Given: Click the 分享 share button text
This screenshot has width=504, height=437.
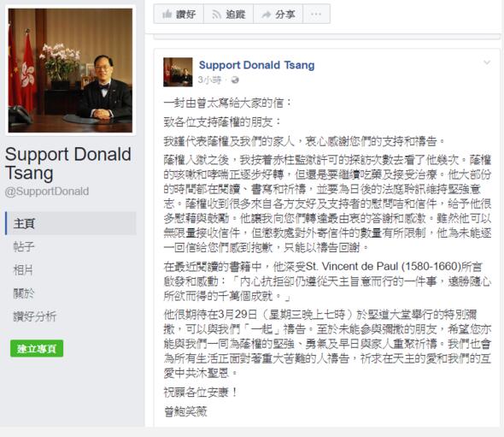Looking at the screenshot, I should point(285,15).
